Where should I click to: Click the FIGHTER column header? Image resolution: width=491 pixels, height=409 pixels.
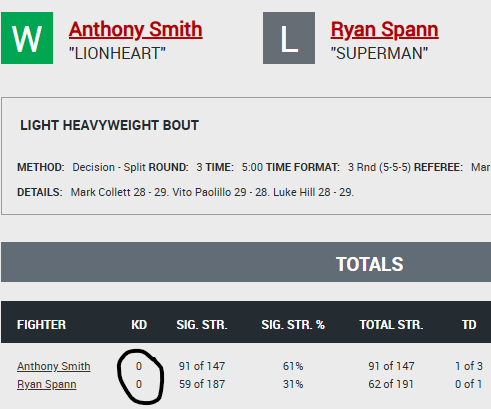click(41, 325)
